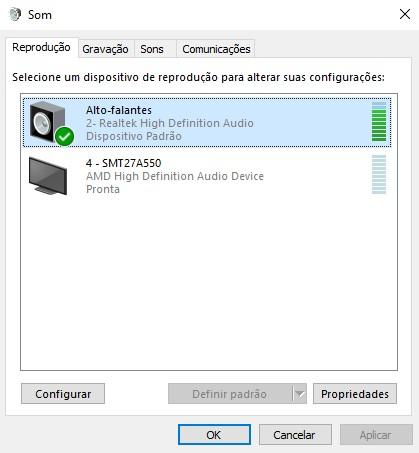
Task: Click the Cancelar button
Action: [x=295, y=435]
